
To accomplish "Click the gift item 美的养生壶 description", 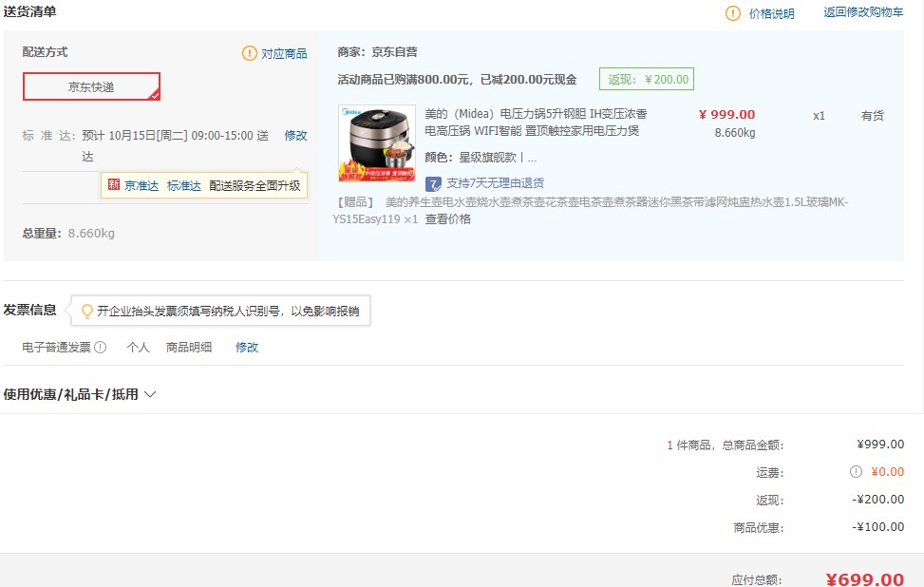I will tap(591, 211).
